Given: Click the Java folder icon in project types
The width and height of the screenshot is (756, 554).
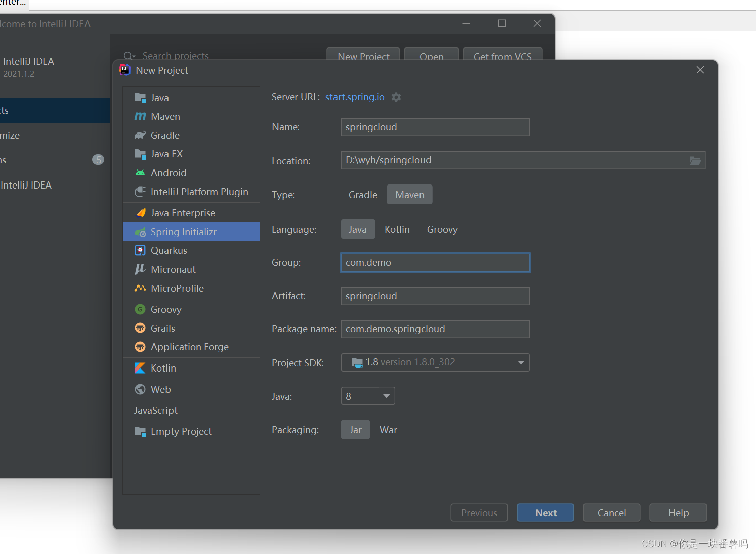Looking at the screenshot, I should (140, 98).
